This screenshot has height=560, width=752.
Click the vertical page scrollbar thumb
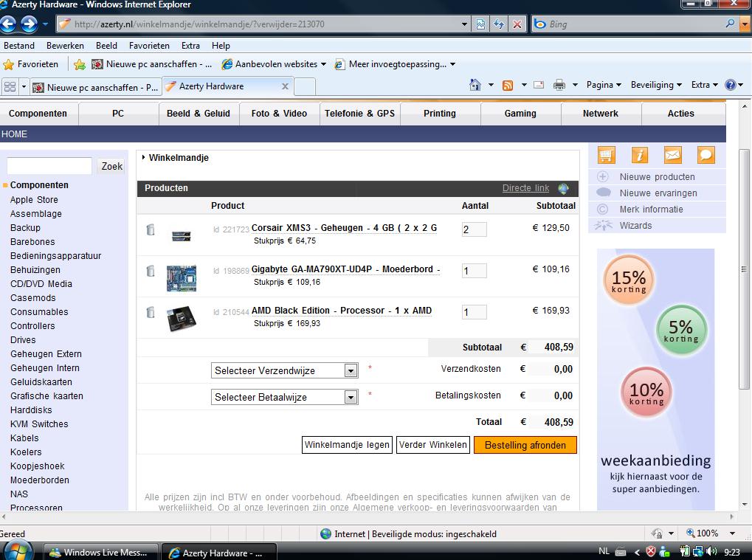(x=743, y=269)
